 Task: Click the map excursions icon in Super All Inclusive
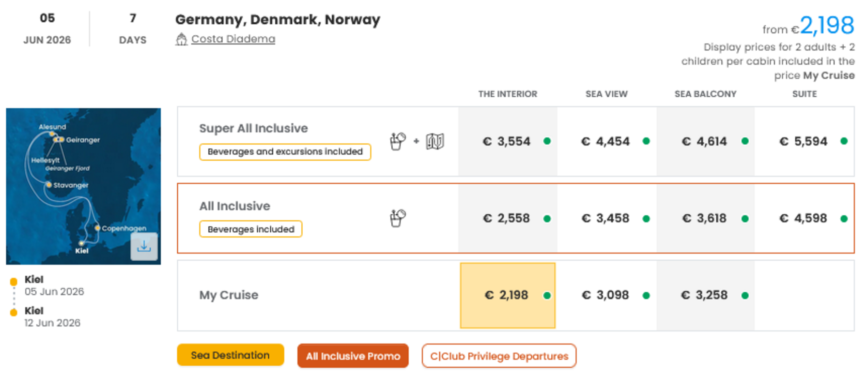point(434,141)
